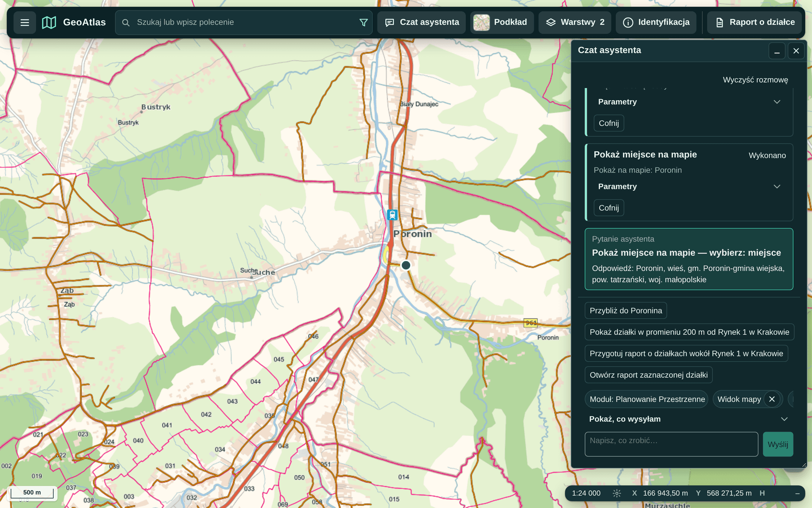Click the 500 m scale bar
The image size is (812, 508).
pyautogui.click(x=32, y=493)
